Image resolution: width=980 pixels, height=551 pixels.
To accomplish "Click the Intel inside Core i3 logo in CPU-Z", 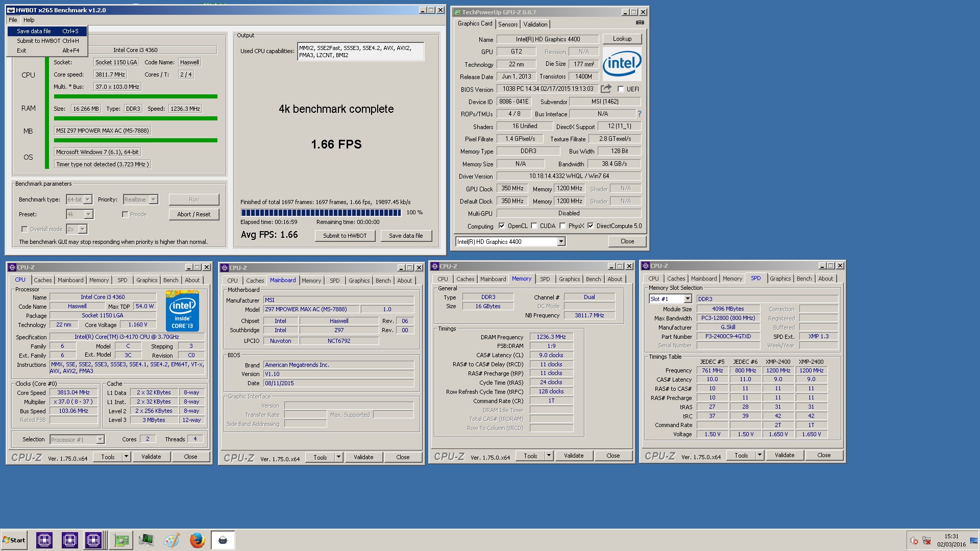I will click(x=182, y=311).
